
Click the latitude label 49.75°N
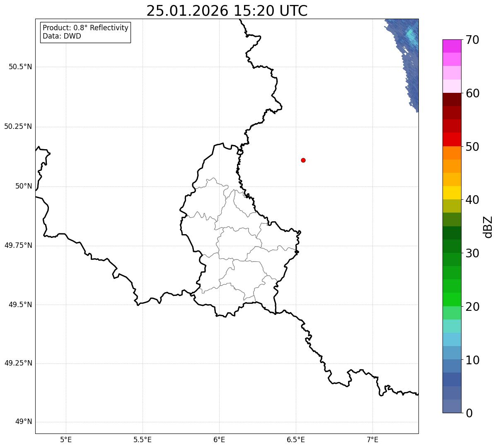coord(18,245)
